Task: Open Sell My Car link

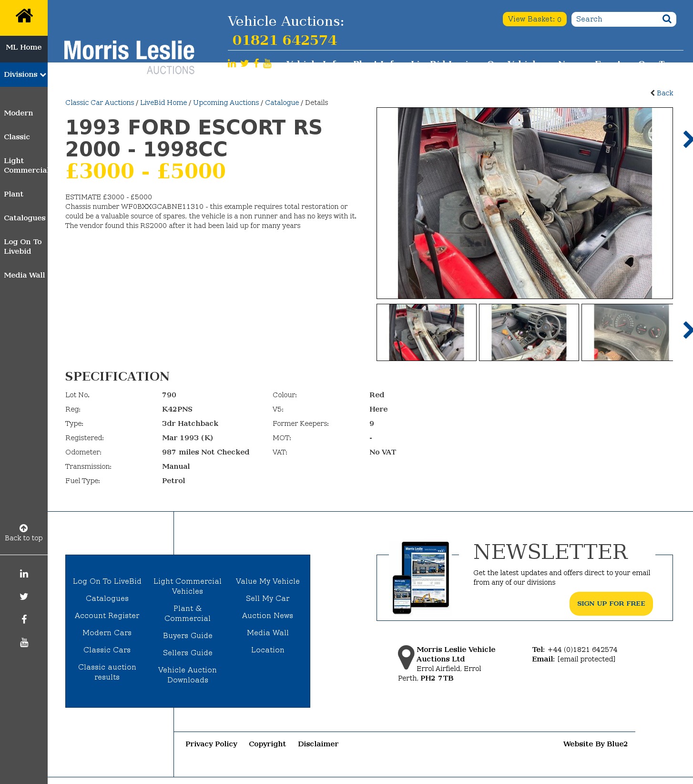Action: (x=268, y=598)
